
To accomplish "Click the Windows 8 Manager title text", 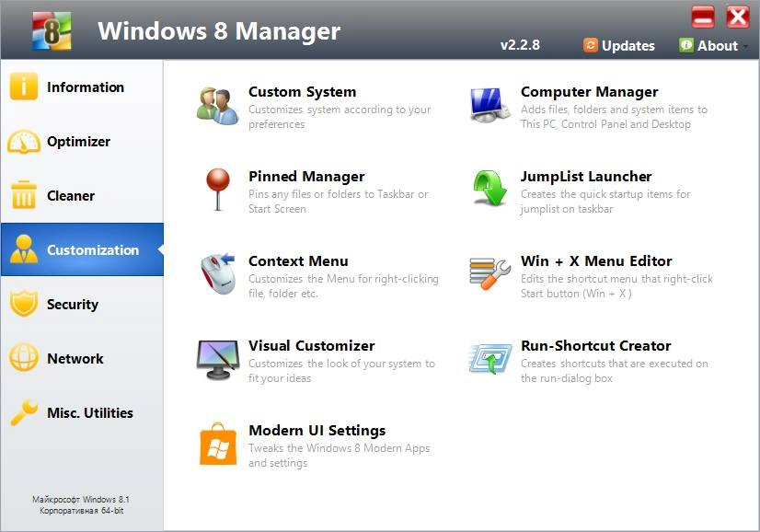I will (219, 31).
